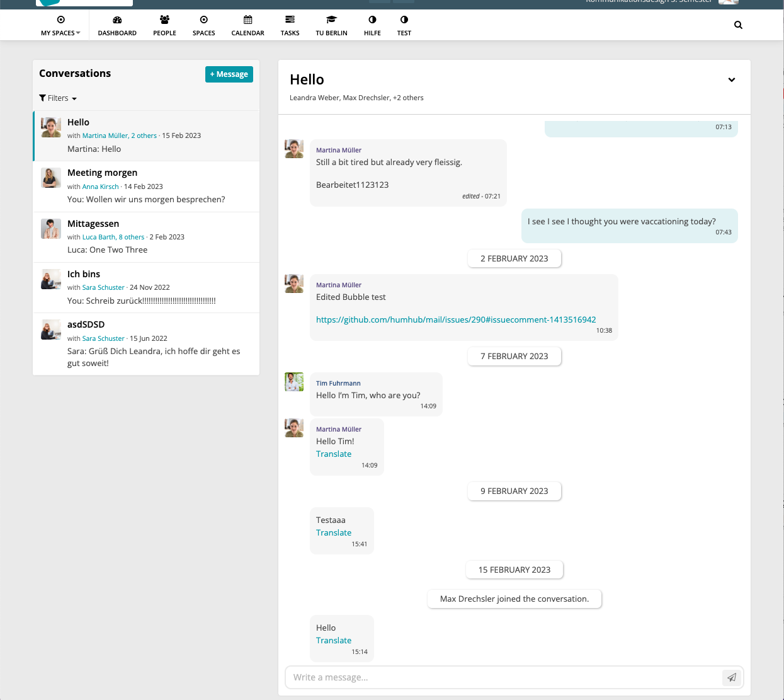Viewport: 784px width, 700px height.
Task: Click avatar of Ich bins entry
Action: click(x=51, y=279)
